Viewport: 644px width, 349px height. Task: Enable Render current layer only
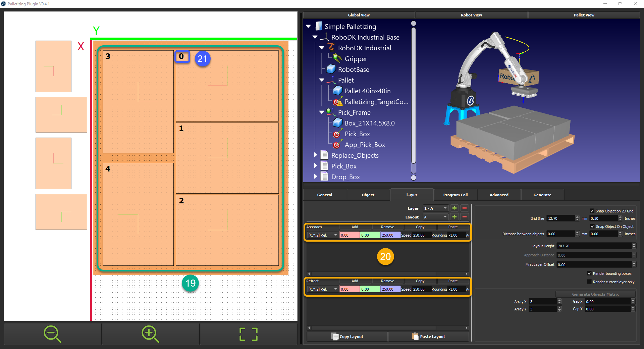[x=589, y=282]
